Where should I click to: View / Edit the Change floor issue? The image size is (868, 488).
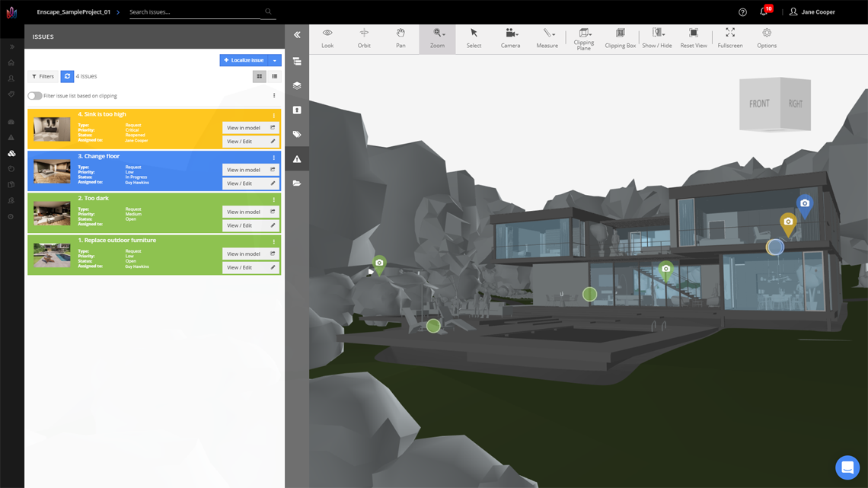click(251, 183)
